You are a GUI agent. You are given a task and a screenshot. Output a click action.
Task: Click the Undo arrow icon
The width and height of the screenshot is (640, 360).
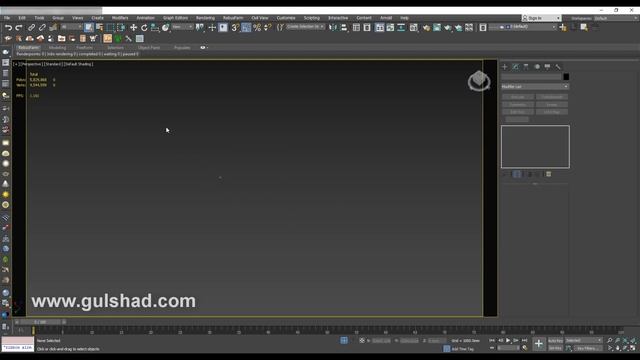click(x=9, y=27)
